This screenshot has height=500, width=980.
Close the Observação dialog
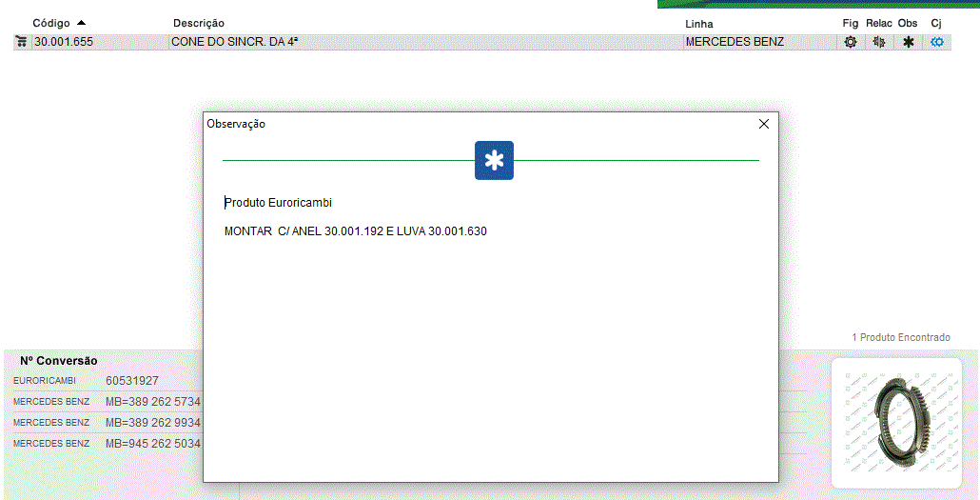click(x=763, y=124)
